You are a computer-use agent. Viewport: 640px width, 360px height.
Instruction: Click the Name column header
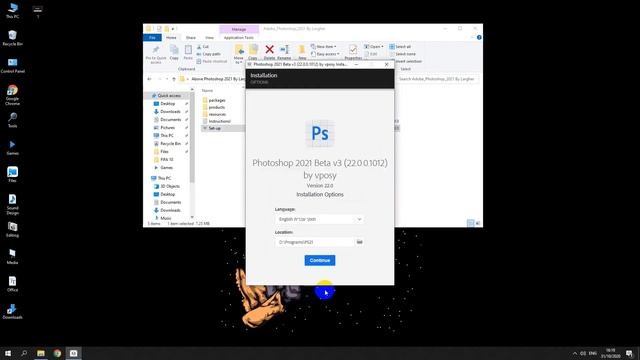click(207, 90)
